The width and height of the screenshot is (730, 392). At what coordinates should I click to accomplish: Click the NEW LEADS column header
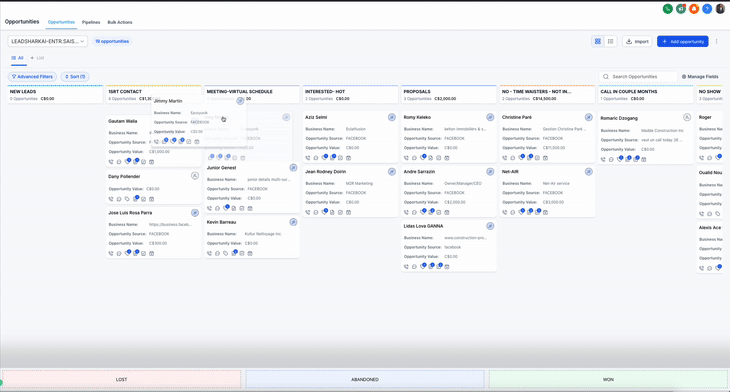pos(55,95)
